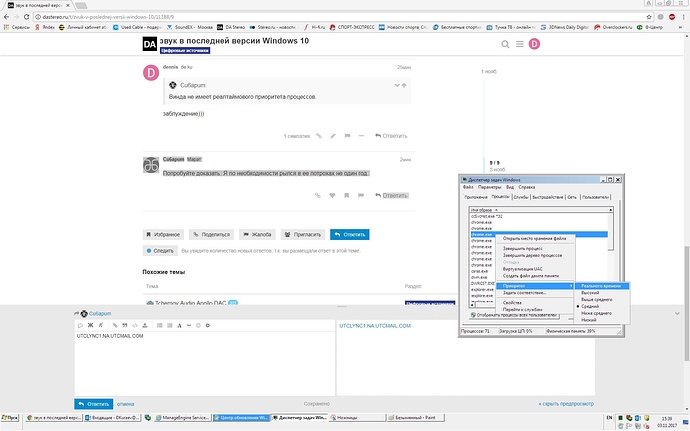Viewport: 690px width, 431px height.
Task: Expand the quoted Сибарит text chevron
Action: [x=396, y=85]
